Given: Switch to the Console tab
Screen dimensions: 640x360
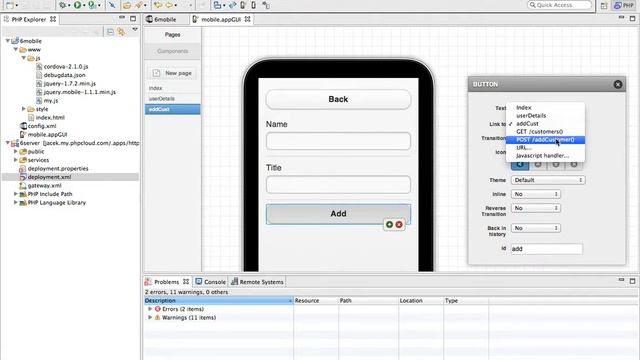Looking at the screenshot, I should pos(211,282).
